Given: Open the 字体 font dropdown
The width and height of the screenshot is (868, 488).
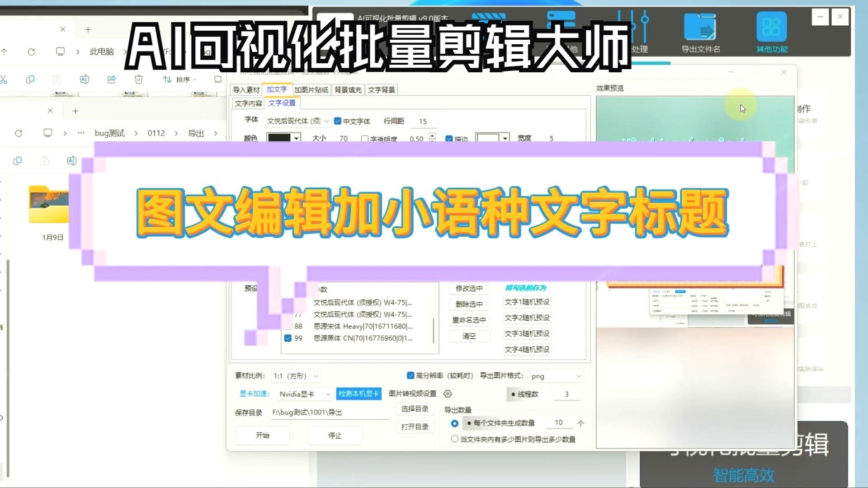Looking at the screenshot, I should point(297,121).
